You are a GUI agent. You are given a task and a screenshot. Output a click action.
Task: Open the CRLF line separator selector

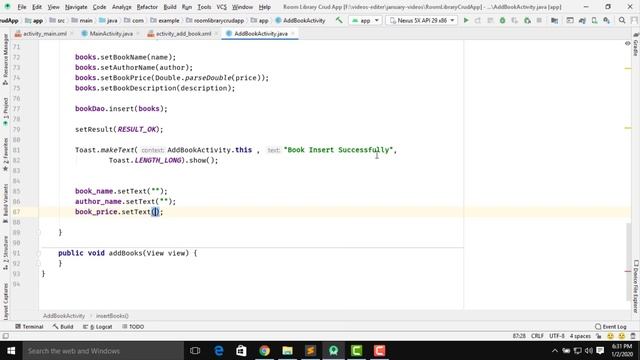point(537,336)
